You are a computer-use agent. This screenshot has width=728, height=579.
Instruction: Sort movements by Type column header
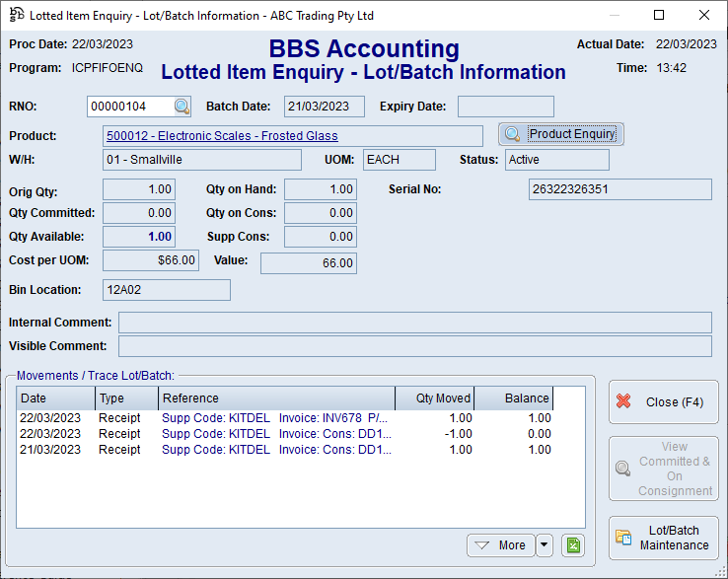[x=126, y=398]
